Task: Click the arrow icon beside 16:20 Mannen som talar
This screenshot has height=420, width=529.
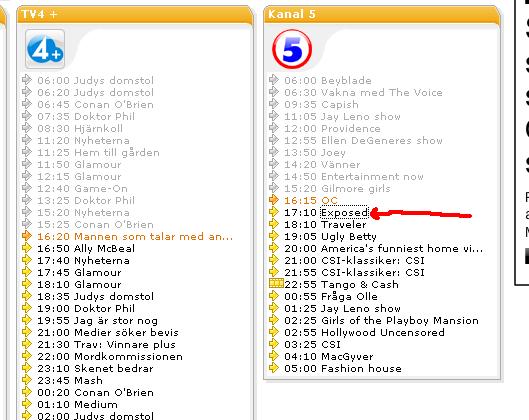Action: [27, 236]
